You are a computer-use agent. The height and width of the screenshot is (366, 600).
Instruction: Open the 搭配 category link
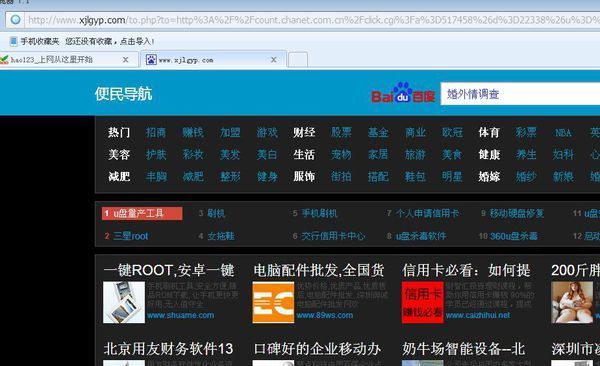[x=378, y=176]
